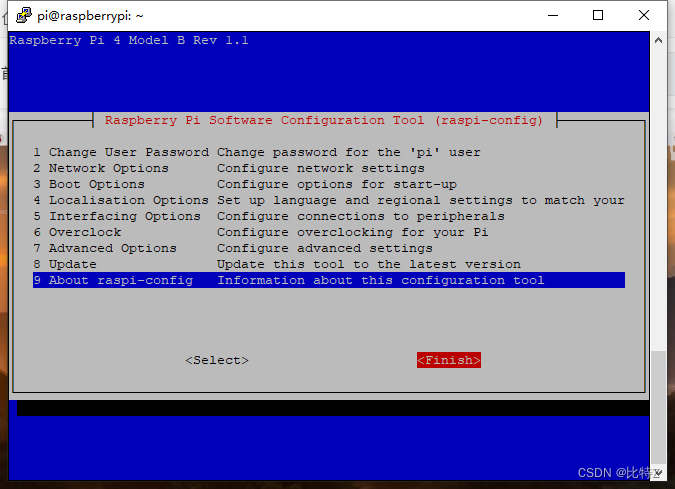The width and height of the screenshot is (675, 489).
Task: Click 'Configure advanced settings' description
Action: [x=325, y=248]
